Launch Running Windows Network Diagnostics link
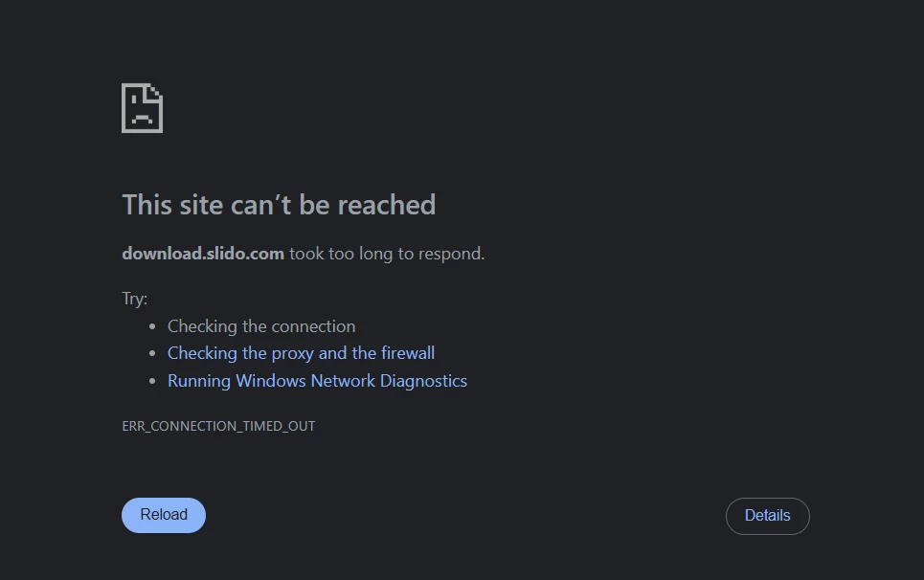 pos(317,381)
